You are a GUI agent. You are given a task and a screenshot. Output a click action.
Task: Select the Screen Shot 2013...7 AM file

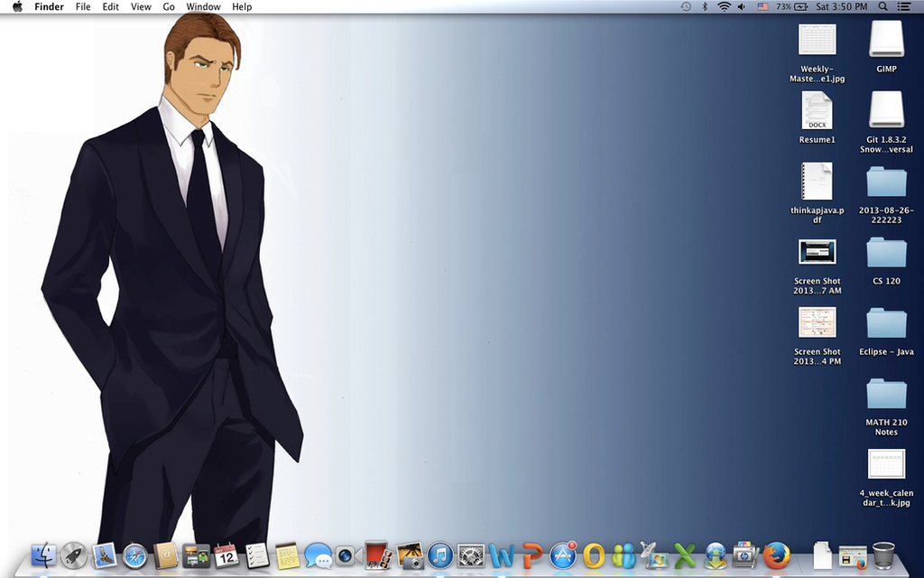click(818, 266)
